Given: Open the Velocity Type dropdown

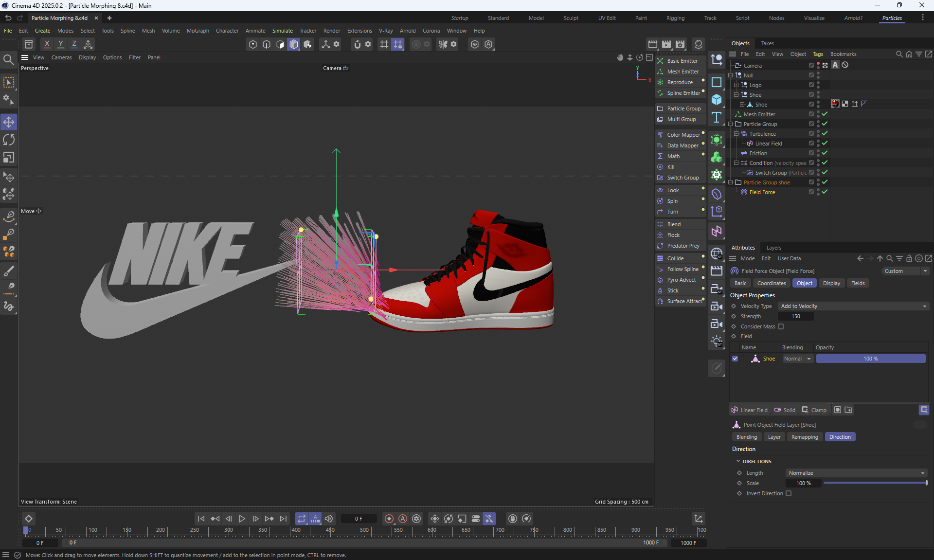Looking at the screenshot, I should [x=854, y=306].
